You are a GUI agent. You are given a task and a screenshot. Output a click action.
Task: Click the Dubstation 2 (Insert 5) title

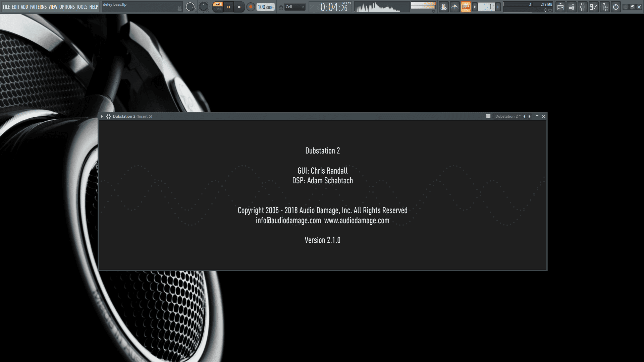click(x=132, y=116)
